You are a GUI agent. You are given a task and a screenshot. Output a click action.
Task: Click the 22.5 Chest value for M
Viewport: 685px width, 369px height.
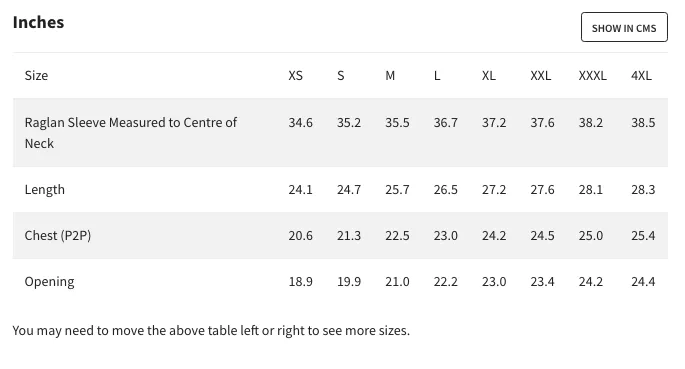tap(397, 236)
